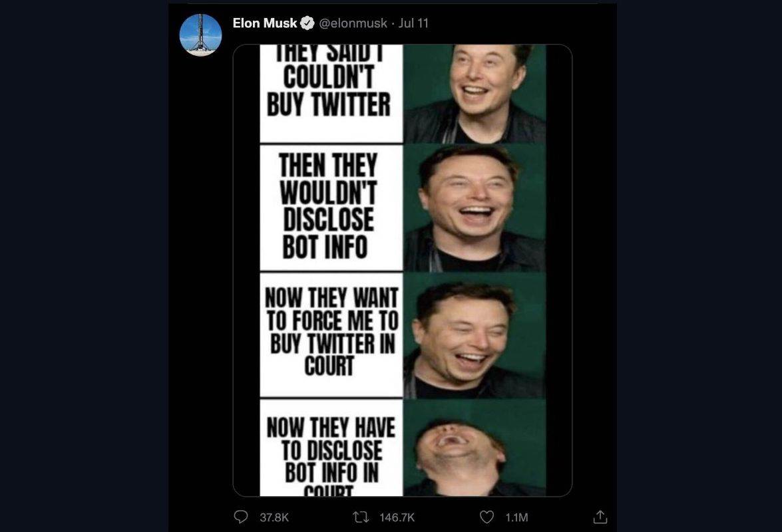The image size is (782, 532).
Task: Open the share menu via upload arrow icon
Action: pos(601,516)
